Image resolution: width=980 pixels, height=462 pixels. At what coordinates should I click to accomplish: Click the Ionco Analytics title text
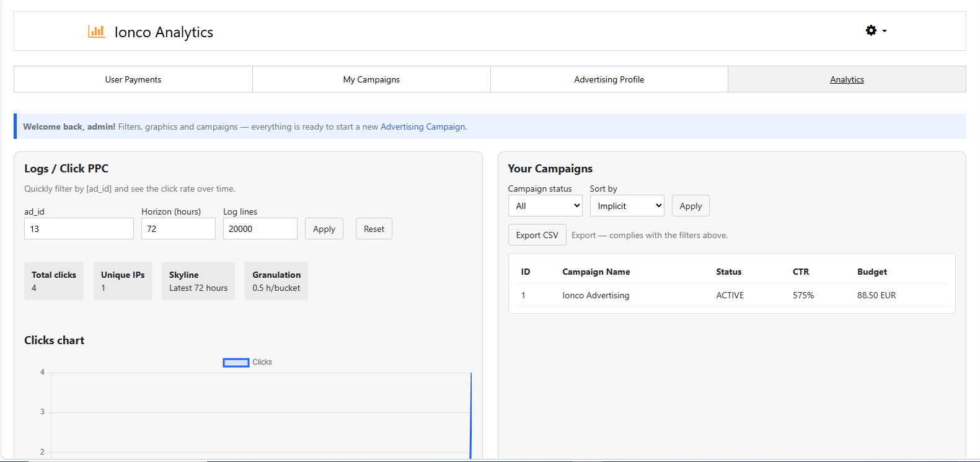164,32
